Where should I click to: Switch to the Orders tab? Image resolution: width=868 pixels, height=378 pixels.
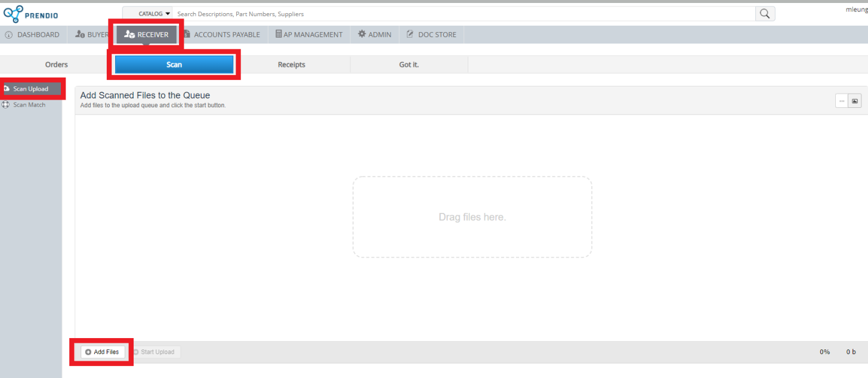(x=57, y=64)
